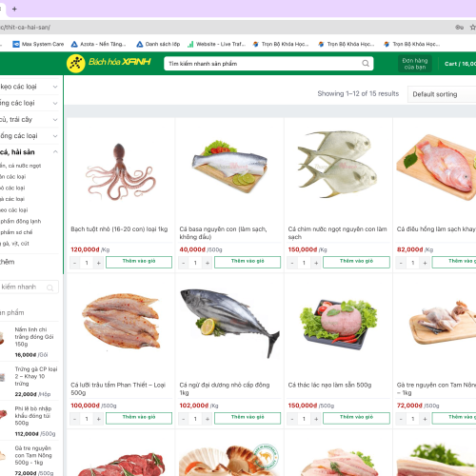476x476 pixels.
Task: Open the Default sorting dropdown
Action: coord(442,94)
